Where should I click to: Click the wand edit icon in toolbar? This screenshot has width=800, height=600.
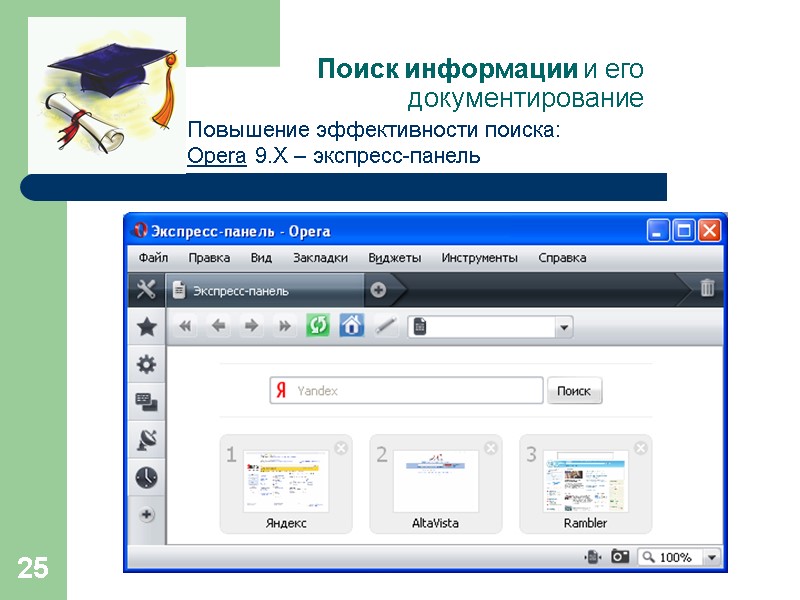pyautogui.click(x=386, y=326)
